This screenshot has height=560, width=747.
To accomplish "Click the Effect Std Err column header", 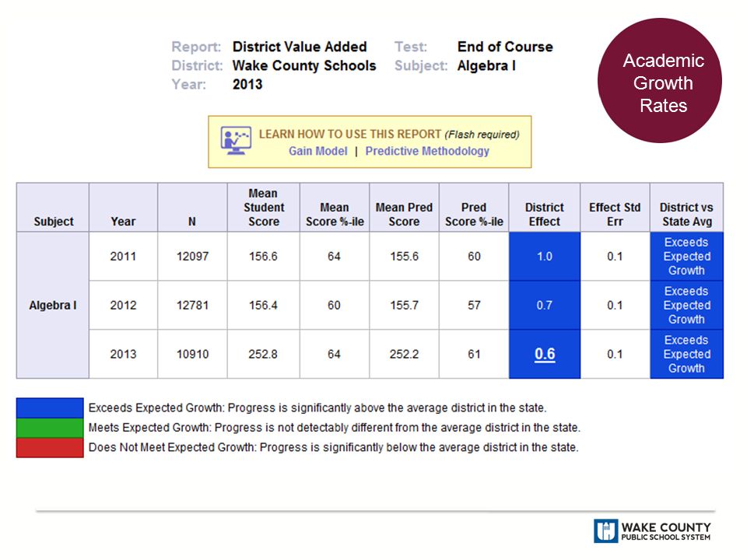I will coord(615,208).
